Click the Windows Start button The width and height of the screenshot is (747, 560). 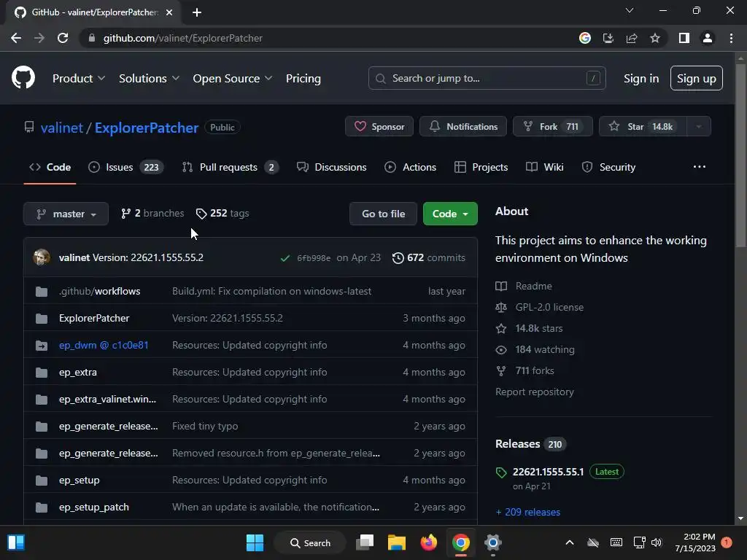pos(255,542)
